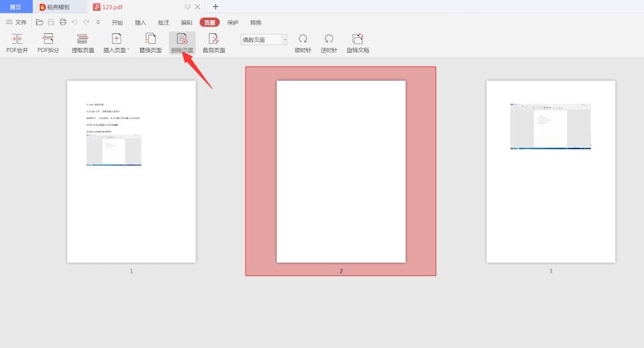This screenshot has width=644, height=348.
Task: Rotate the page counterclockwise with 逆时针
Action: click(x=329, y=43)
